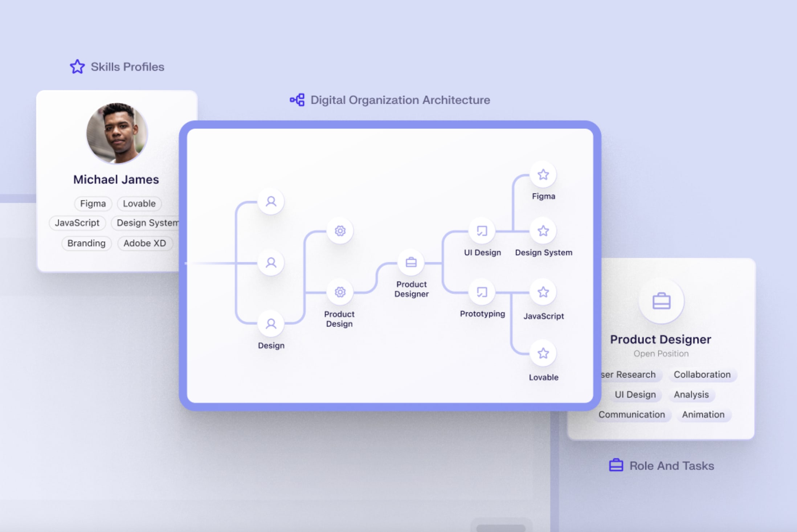The width and height of the screenshot is (797, 532).
Task: Click the UI Design tag on role card
Action: coord(635,394)
